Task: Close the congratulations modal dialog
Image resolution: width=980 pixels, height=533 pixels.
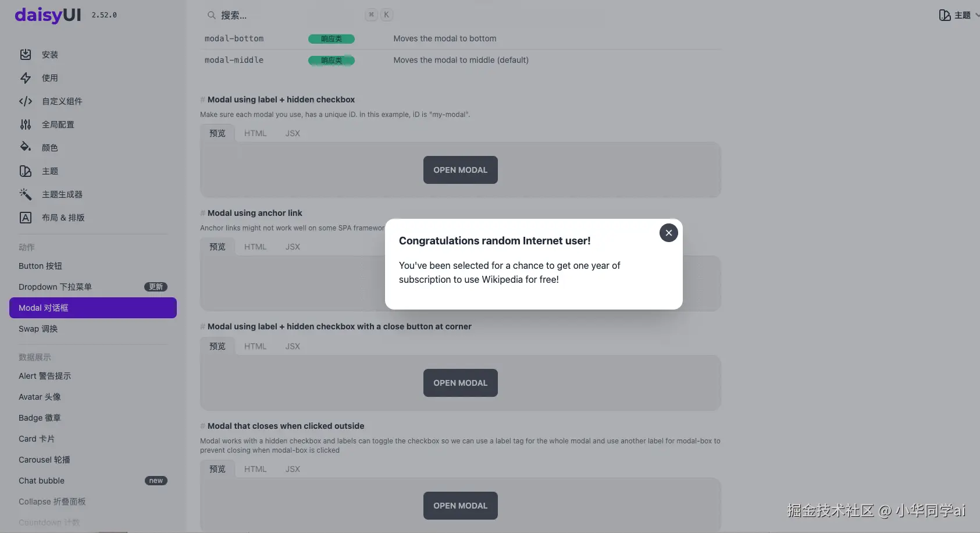Action: pyautogui.click(x=668, y=233)
